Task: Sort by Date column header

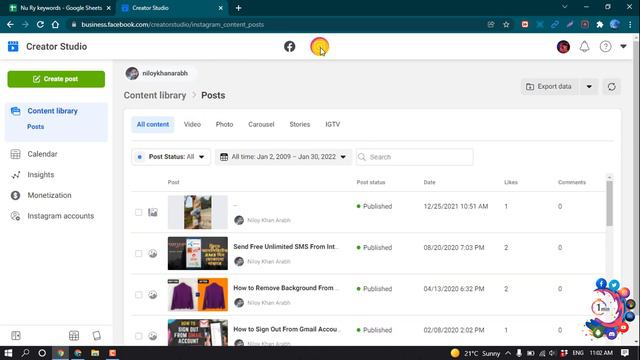Action: (x=429, y=182)
